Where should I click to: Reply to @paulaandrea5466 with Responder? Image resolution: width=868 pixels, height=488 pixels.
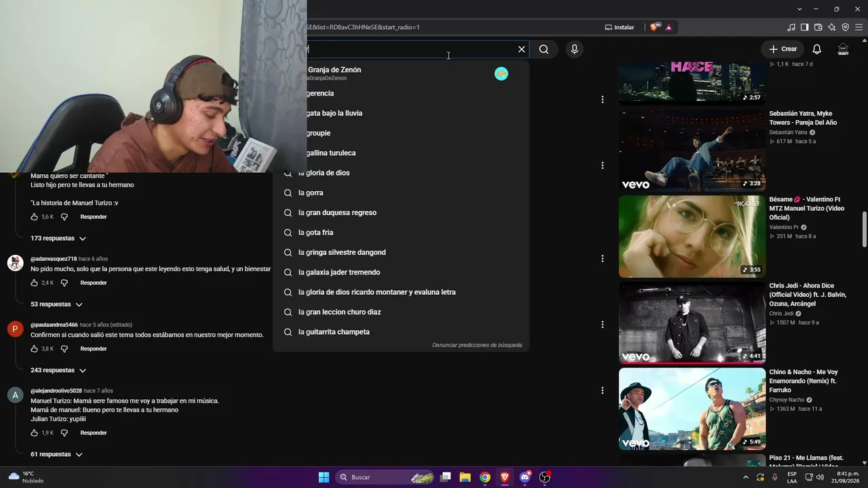coord(94,349)
